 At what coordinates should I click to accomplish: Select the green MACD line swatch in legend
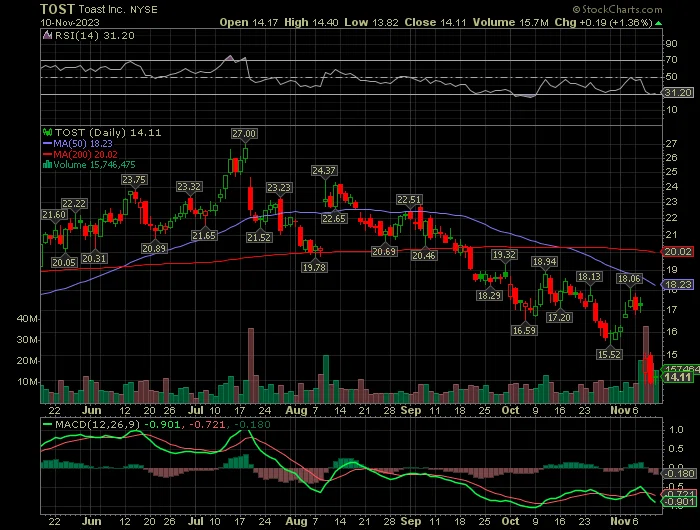tap(47, 424)
